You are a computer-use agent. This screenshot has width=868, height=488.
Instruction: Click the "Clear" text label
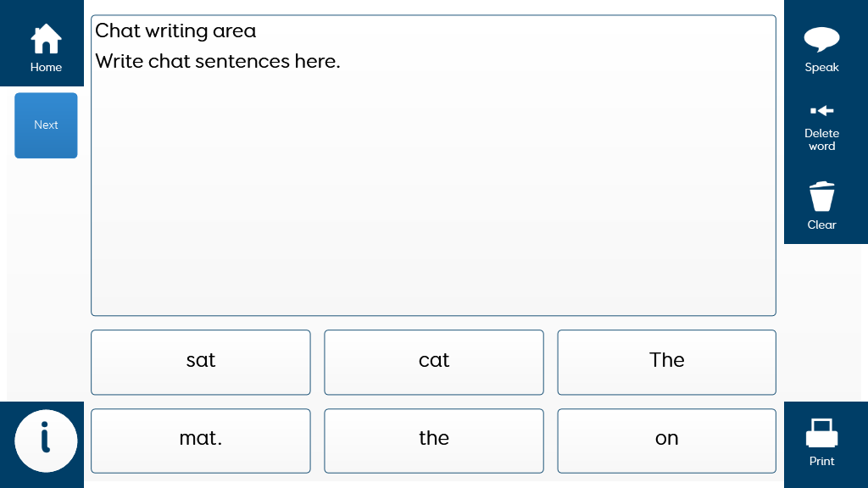pos(821,225)
